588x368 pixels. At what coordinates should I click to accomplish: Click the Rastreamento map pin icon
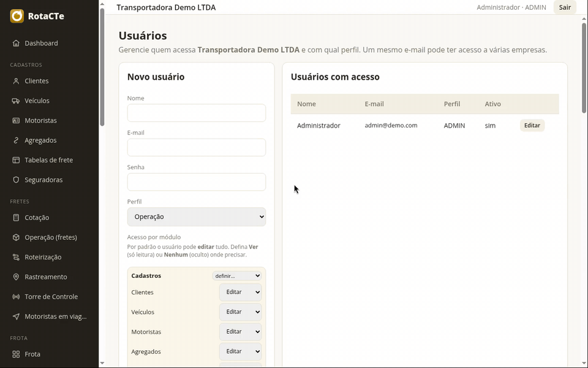(16, 277)
